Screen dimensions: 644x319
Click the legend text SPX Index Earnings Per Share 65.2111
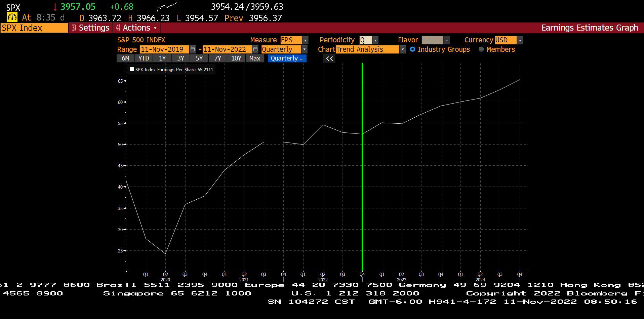pos(174,70)
